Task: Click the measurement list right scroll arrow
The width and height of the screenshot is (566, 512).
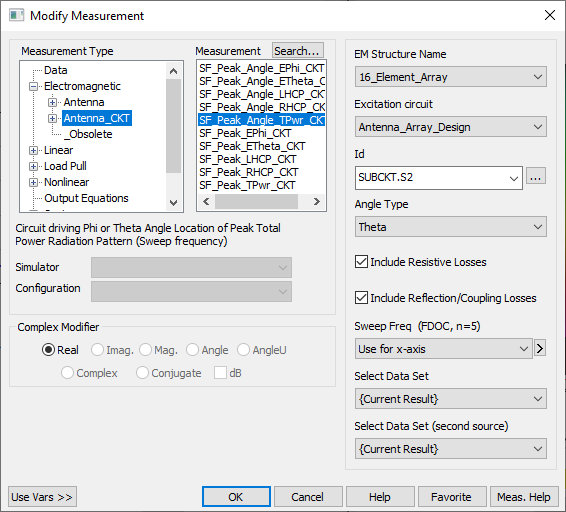Action: 317,201
